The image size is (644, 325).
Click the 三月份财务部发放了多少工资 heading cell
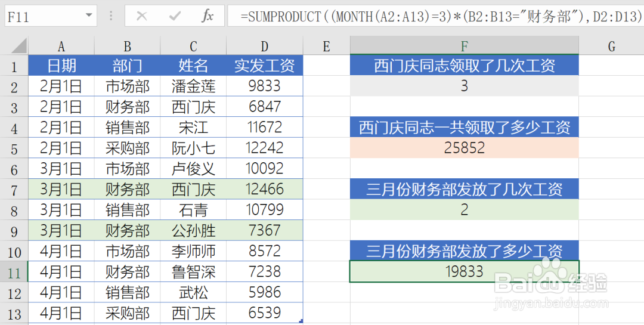point(465,251)
